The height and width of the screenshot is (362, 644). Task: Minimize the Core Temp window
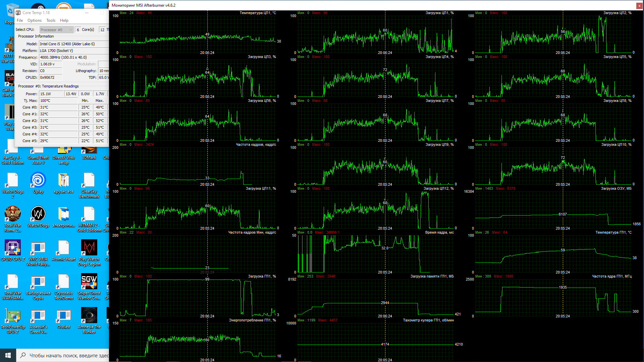click(x=87, y=13)
